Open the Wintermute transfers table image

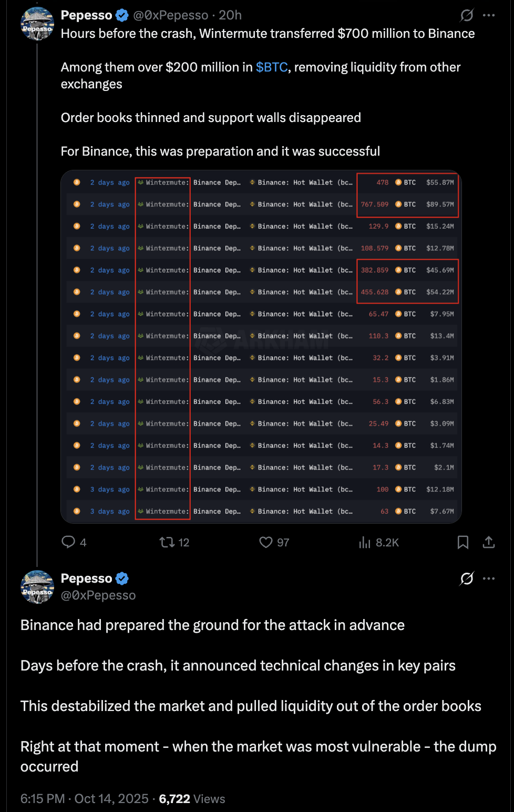tap(261, 347)
